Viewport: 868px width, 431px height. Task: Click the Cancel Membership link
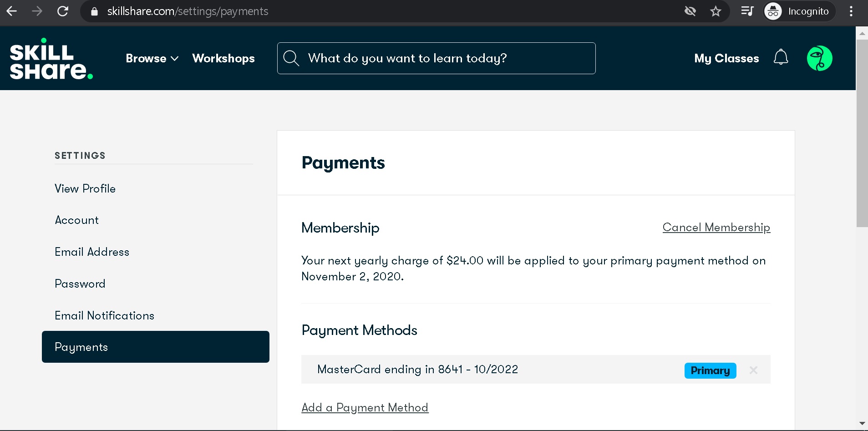716,227
